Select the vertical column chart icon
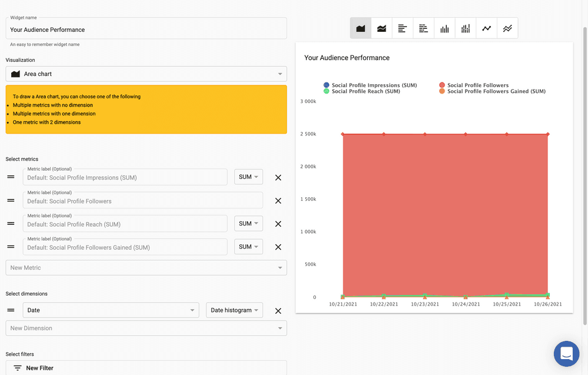This screenshot has width=588, height=375. click(x=445, y=28)
